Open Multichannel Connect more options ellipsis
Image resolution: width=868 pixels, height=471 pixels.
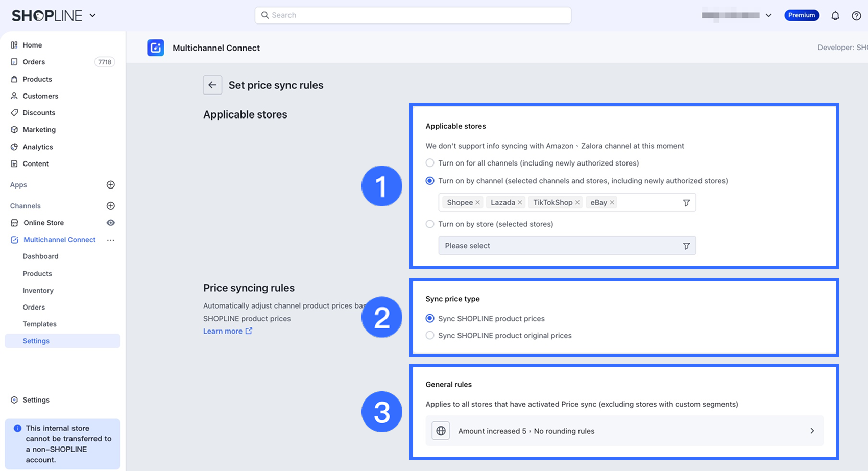tap(111, 240)
